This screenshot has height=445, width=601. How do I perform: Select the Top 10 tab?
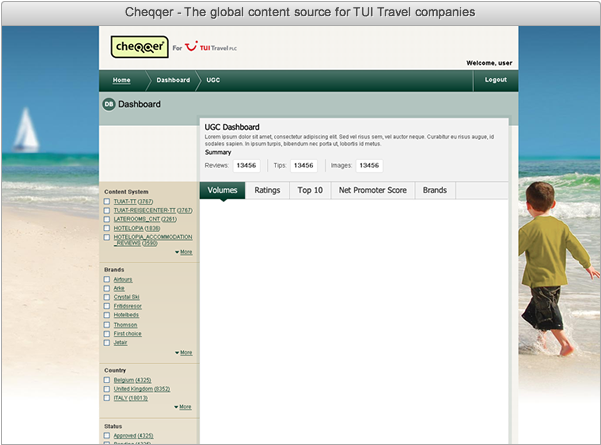pyautogui.click(x=310, y=190)
